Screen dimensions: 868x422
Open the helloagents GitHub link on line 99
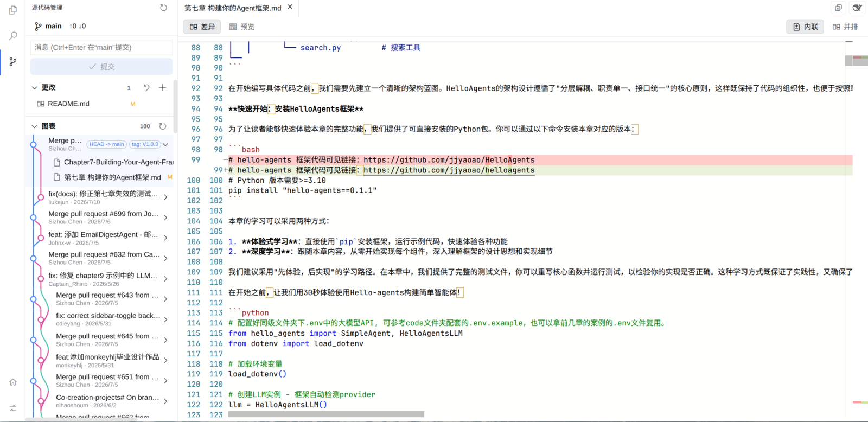coord(449,170)
